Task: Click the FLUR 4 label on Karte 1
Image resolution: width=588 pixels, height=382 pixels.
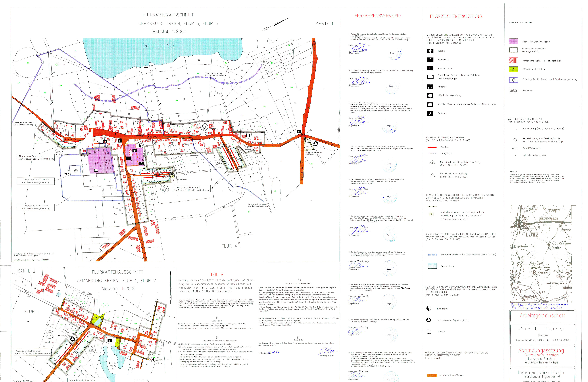Action: [x=229, y=246]
